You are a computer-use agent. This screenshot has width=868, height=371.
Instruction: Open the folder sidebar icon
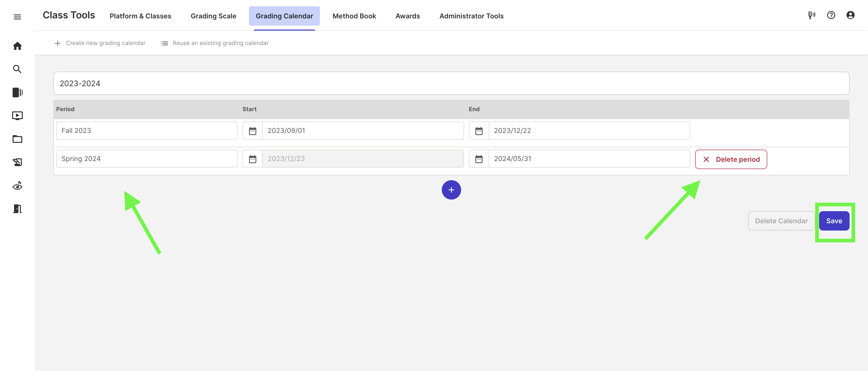pos(17,139)
